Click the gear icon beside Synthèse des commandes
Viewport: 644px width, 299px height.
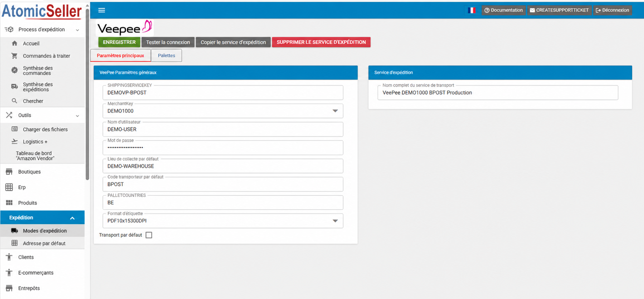tap(14, 70)
